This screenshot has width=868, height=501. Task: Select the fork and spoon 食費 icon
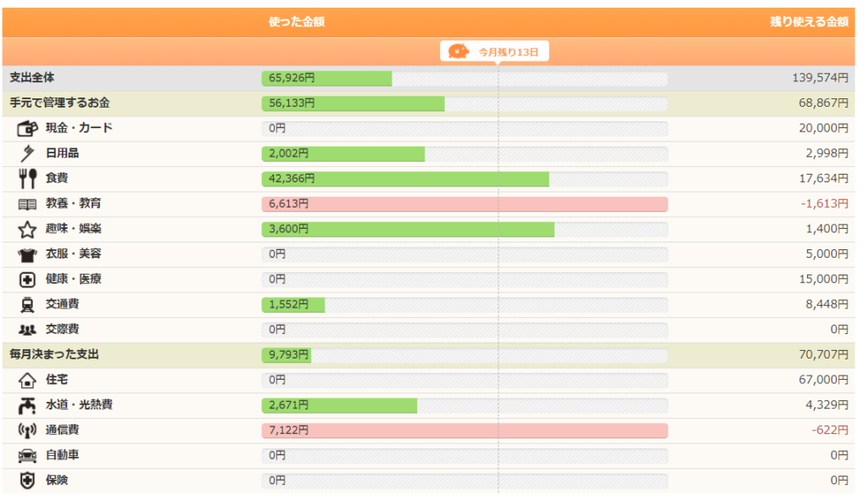click(27, 178)
